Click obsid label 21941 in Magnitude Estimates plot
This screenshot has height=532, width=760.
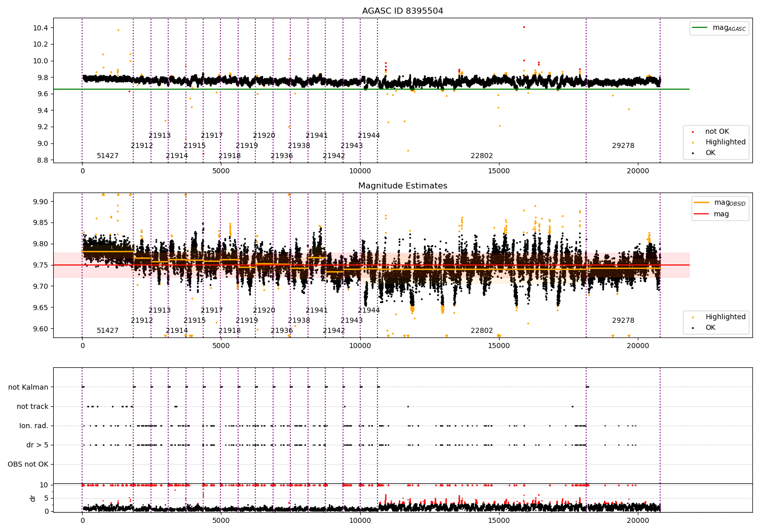point(317,310)
